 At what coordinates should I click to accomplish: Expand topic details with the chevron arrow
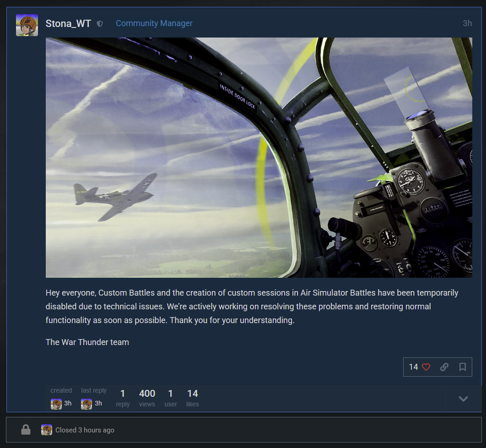coord(464,399)
